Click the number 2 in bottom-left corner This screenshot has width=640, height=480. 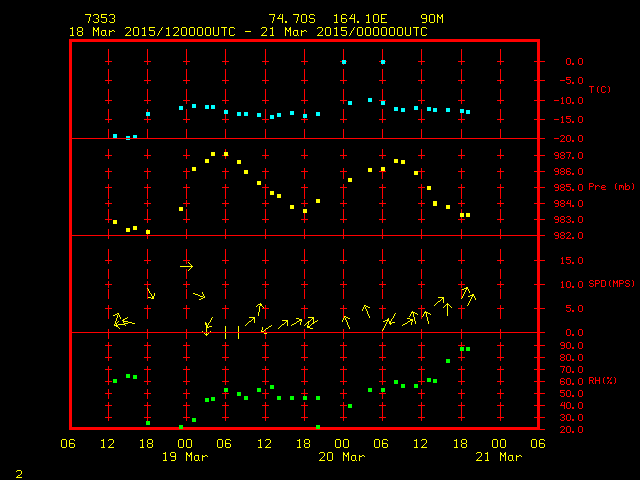click(x=18, y=471)
